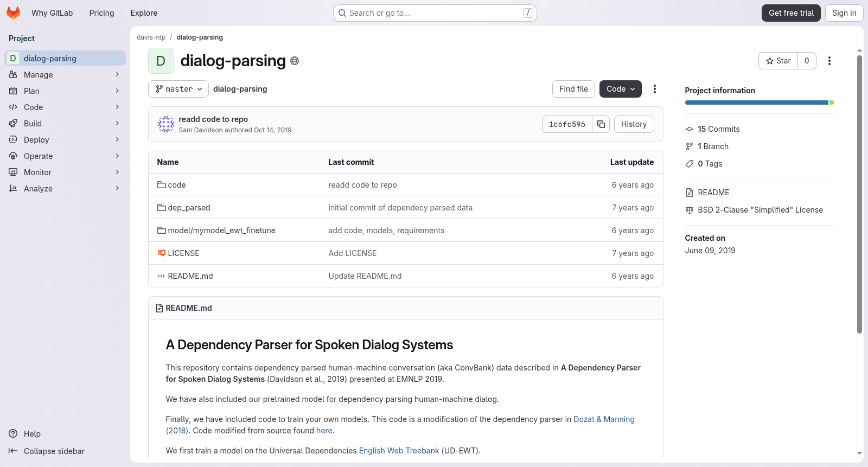The height and width of the screenshot is (467, 868).
Task: Click Sam Davidson's commit author avatar
Action: pos(166,124)
